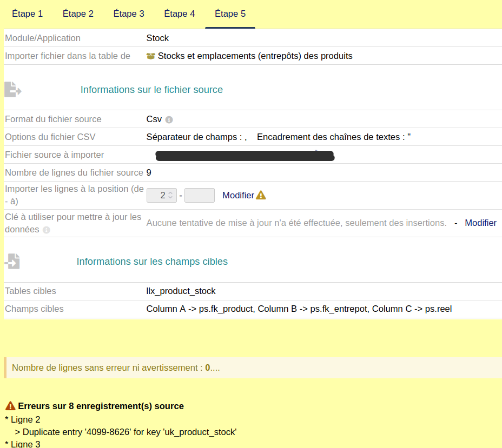Select the Étape 5 tab

click(230, 14)
